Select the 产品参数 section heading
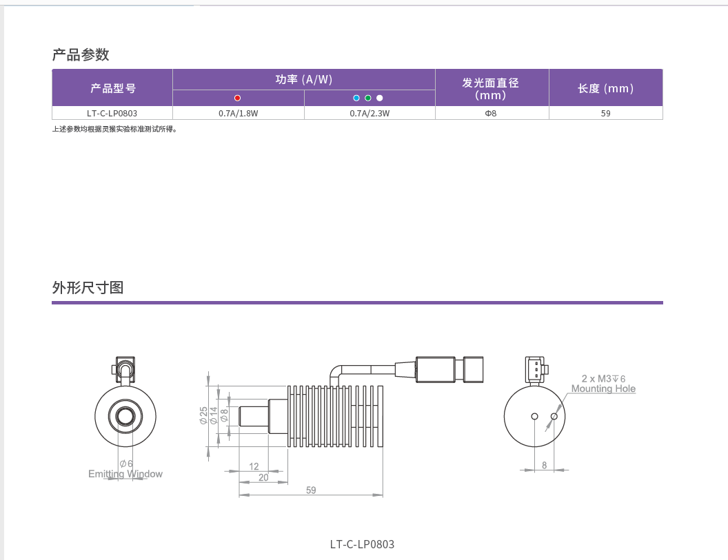This screenshot has height=560, width=728. click(81, 54)
